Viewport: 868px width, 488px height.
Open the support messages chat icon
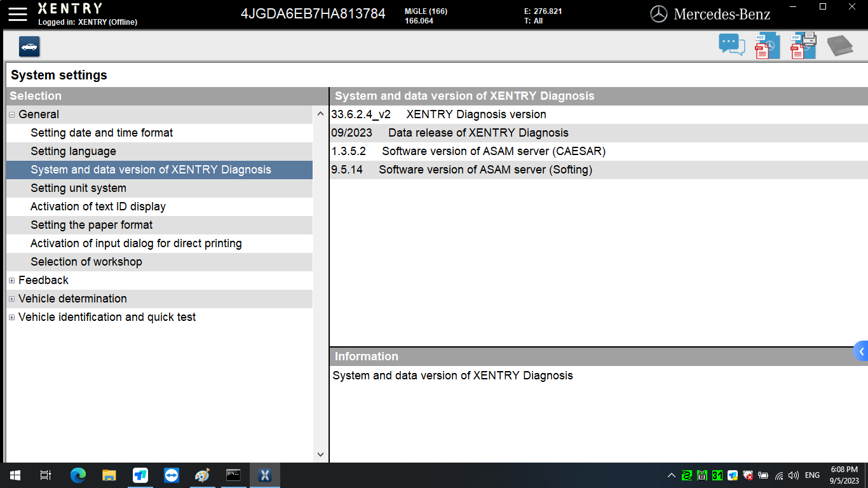731,44
